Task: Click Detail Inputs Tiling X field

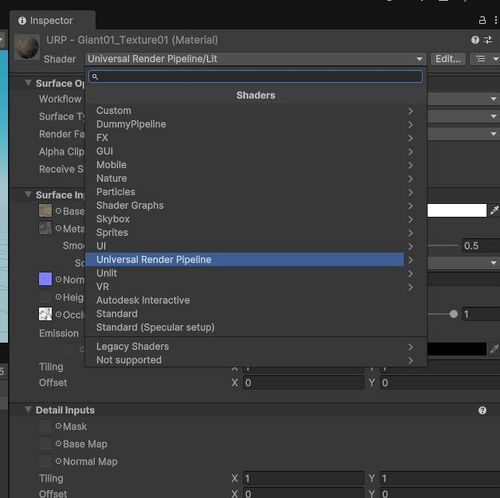Action: tap(304, 478)
